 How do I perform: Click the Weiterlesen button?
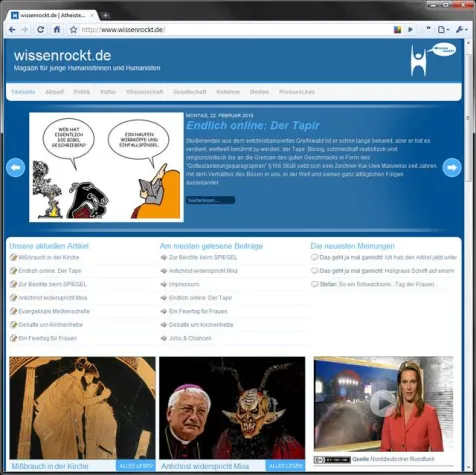[x=210, y=200]
